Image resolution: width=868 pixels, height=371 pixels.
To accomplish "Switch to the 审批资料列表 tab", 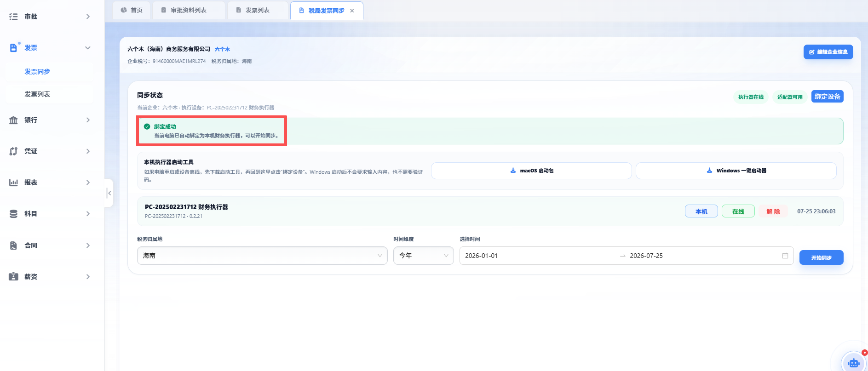I will [189, 10].
